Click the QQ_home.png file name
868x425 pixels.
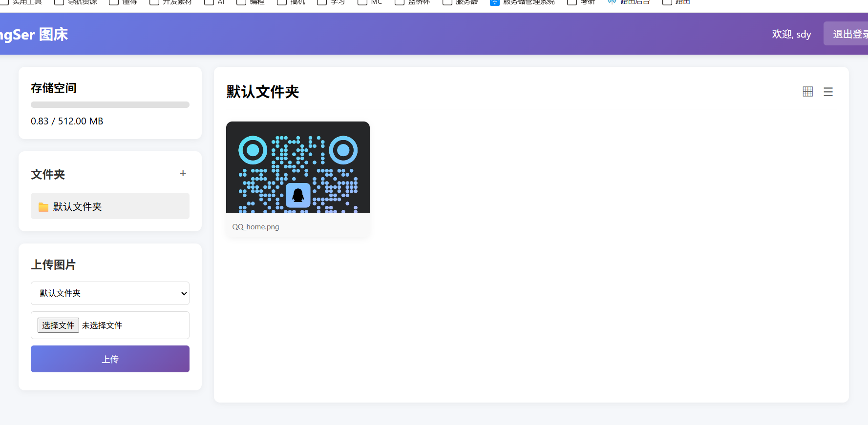(255, 227)
